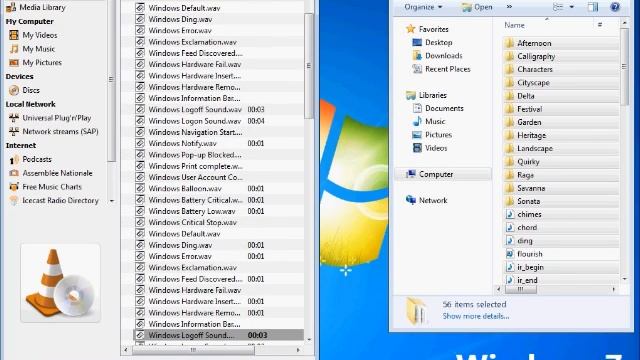The width and height of the screenshot is (640, 360).
Task: Sort by Name column header
Action: click(514, 25)
